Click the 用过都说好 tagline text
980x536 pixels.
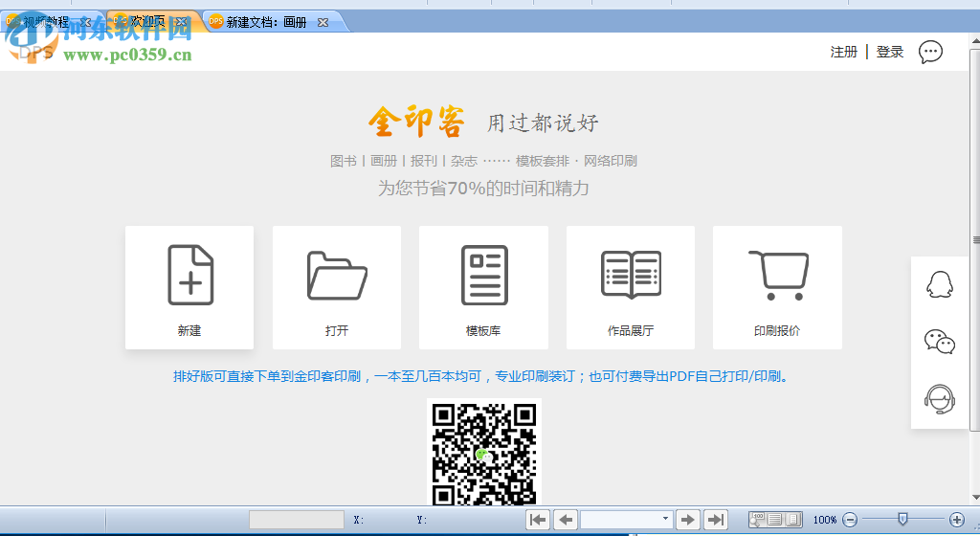point(543,123)
